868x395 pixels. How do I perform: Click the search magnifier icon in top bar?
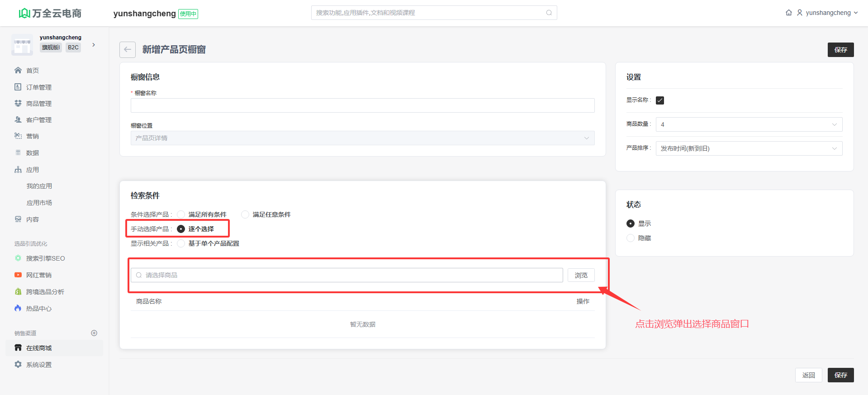point(549,13)
